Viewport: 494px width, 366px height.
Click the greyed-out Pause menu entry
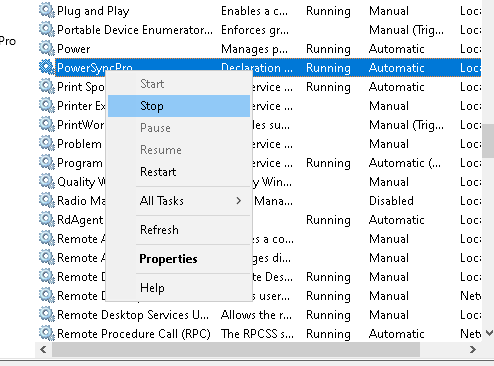point(179,128)
